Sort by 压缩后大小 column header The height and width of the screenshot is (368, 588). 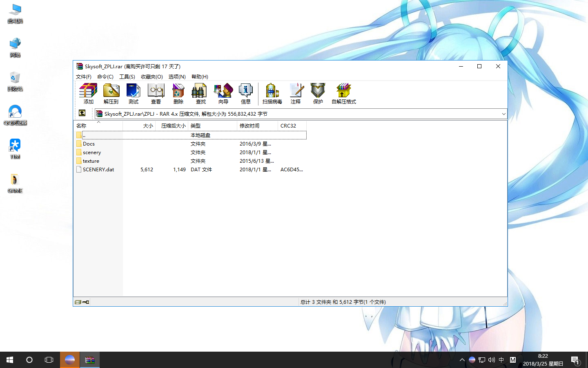(172, 126)
